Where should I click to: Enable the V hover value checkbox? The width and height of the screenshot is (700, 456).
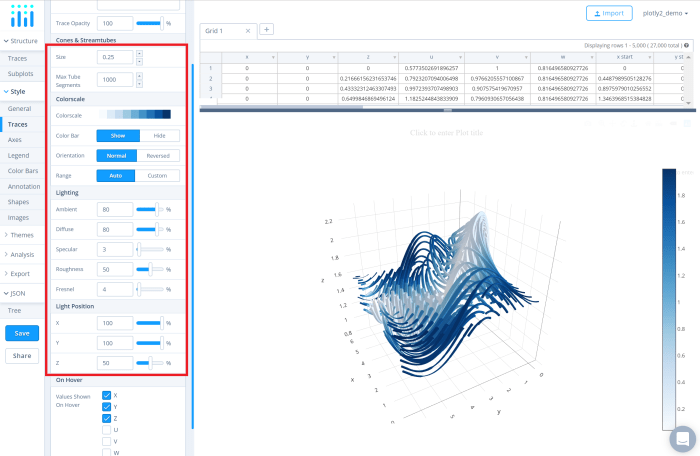pos(106,441)
